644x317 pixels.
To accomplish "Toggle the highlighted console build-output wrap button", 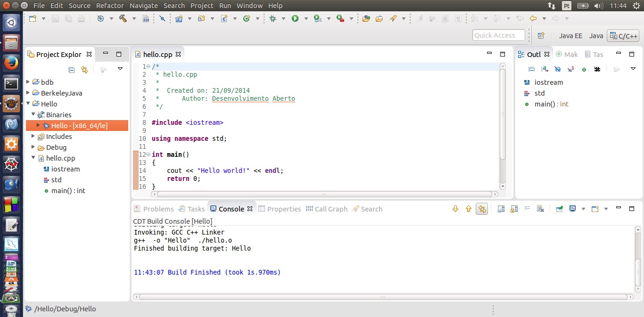I will point(481,209).
